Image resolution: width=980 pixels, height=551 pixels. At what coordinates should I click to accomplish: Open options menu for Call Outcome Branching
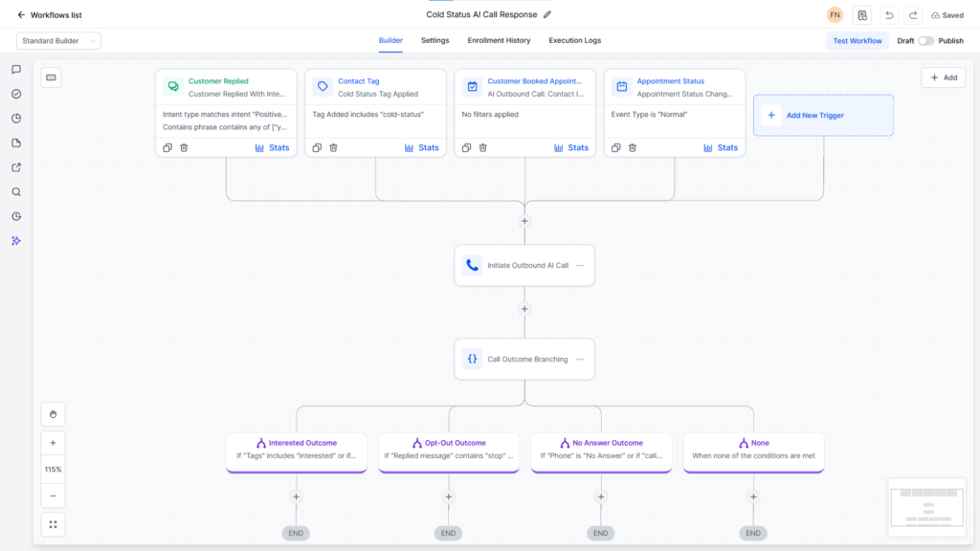tap(581, 360)
